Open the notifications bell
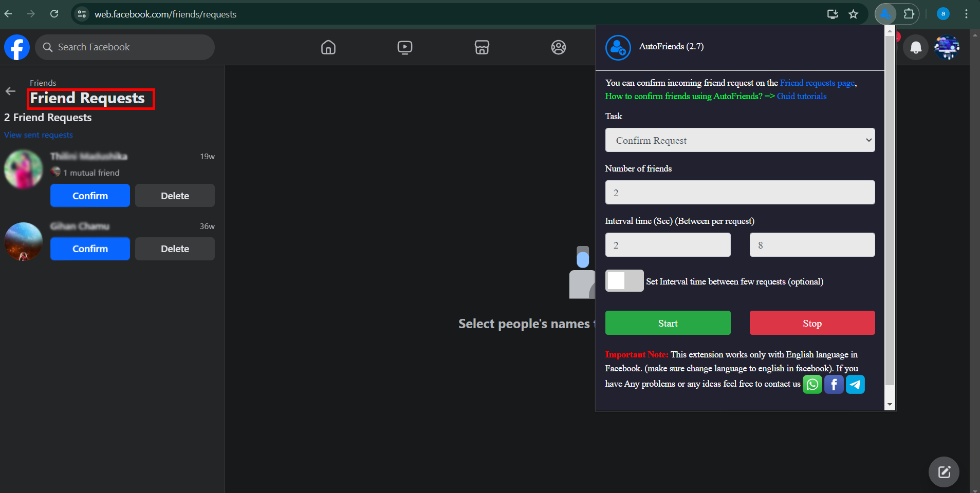 click(915, 47)
